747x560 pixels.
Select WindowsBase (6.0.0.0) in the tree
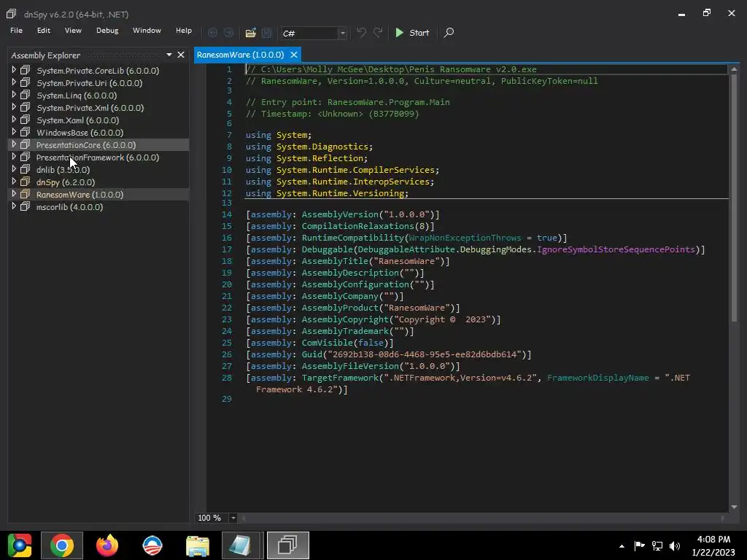[80, 133]
